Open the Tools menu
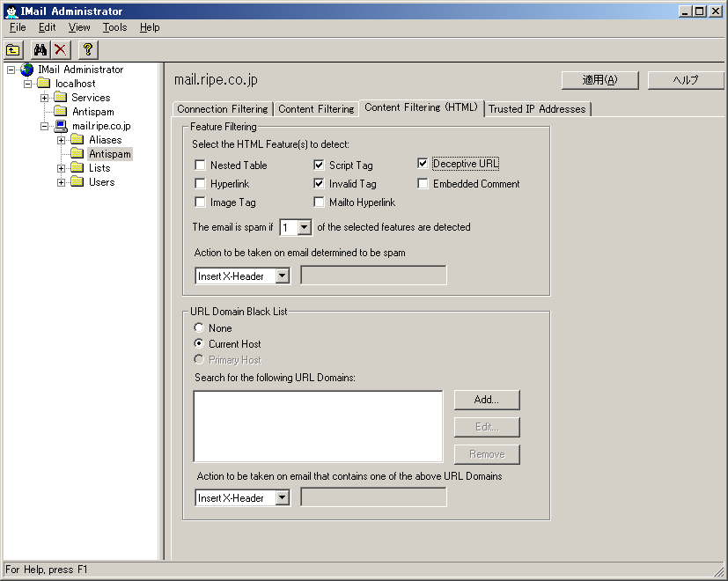Image resolution: width=728 pixels, height=581 pixels. (x=114, y=27)
